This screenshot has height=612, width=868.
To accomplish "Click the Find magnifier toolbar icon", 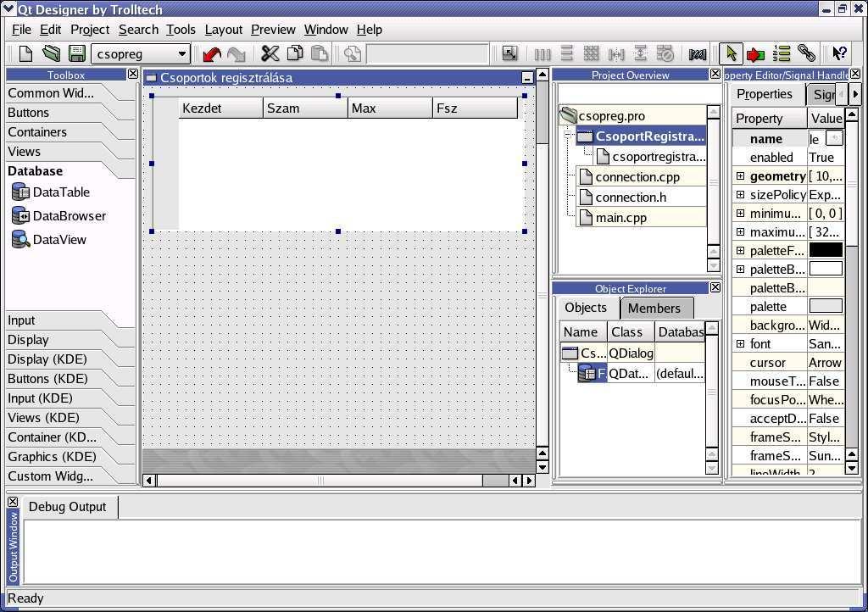I will [x=352, y=53].
